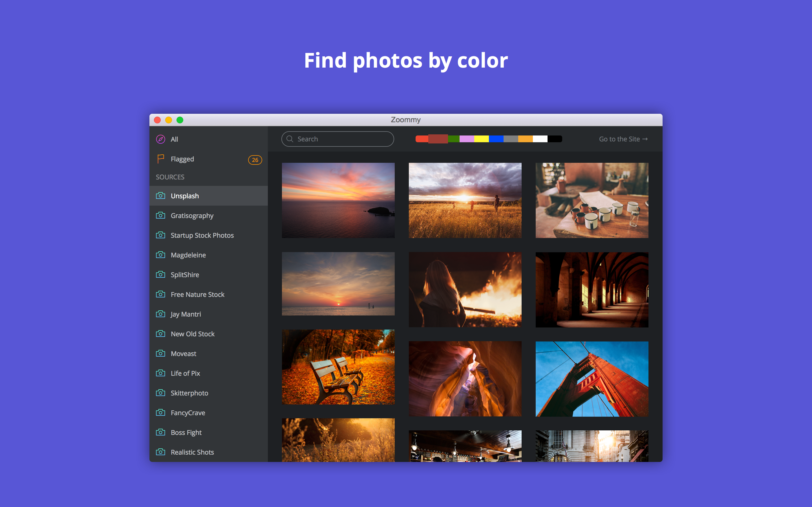
Task: Click the compass icon next to All
Action: pos(160,139)
